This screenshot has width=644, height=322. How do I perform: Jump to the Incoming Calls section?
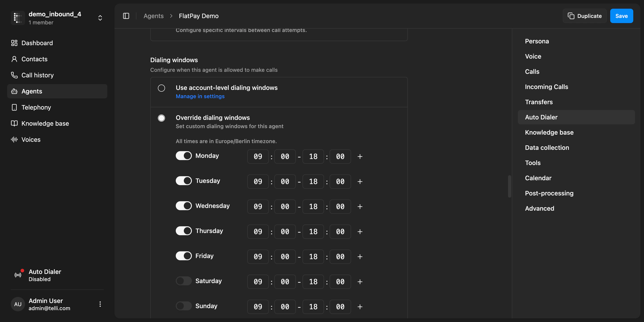coord(546,87)
